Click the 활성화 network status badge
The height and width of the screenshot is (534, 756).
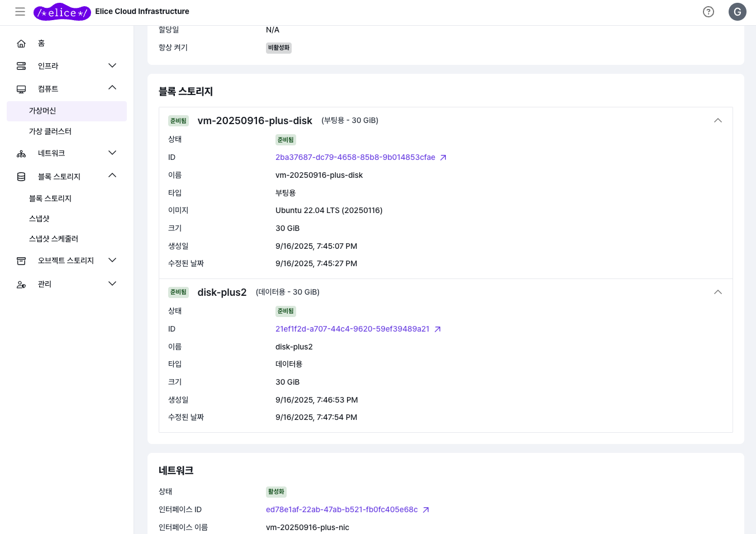pos(276,492)
